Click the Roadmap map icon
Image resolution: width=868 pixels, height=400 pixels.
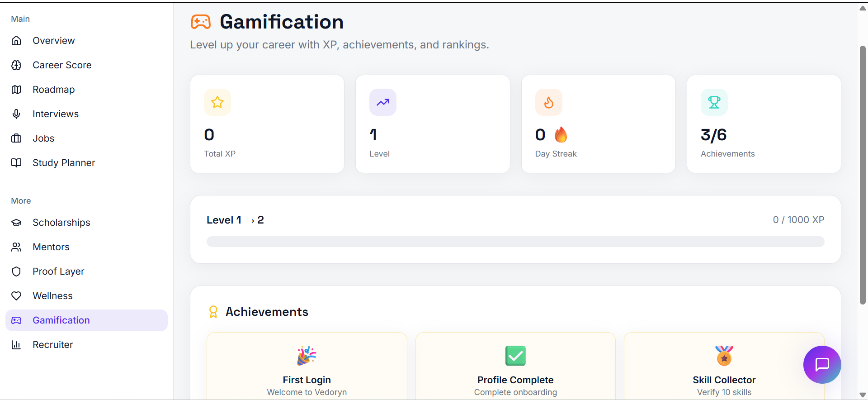tap(16, 90)
